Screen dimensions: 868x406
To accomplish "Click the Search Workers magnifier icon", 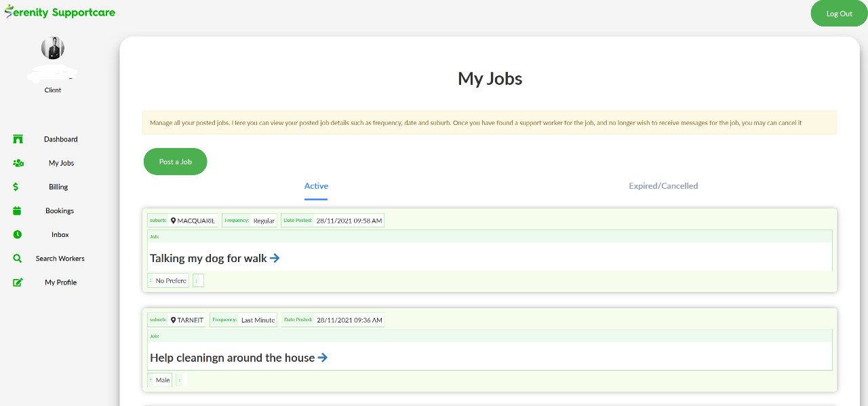I will pos(18,259).
